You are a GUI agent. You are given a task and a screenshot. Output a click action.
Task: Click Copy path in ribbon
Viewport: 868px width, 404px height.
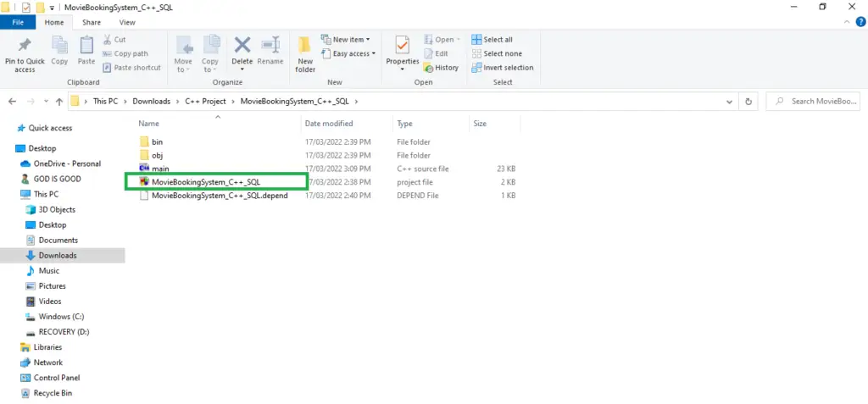click(125, 53)
